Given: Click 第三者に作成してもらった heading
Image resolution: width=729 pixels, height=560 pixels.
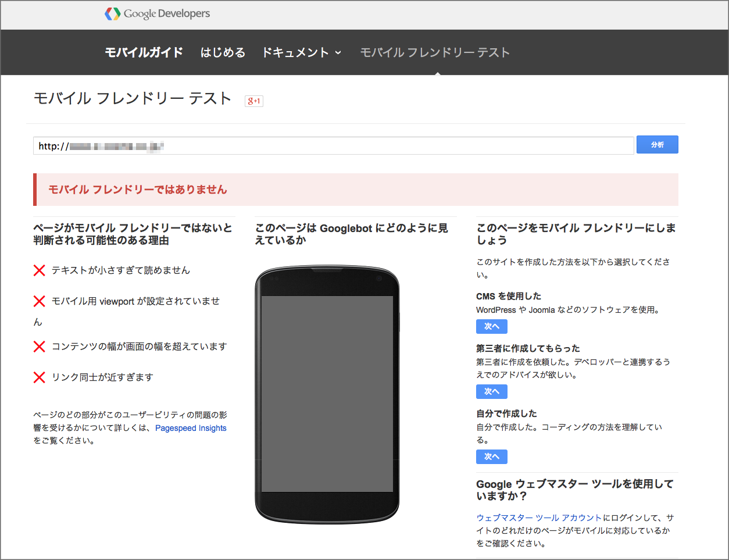Looking at the screenshot, I should pyautogui.click(x=528, y=348).
